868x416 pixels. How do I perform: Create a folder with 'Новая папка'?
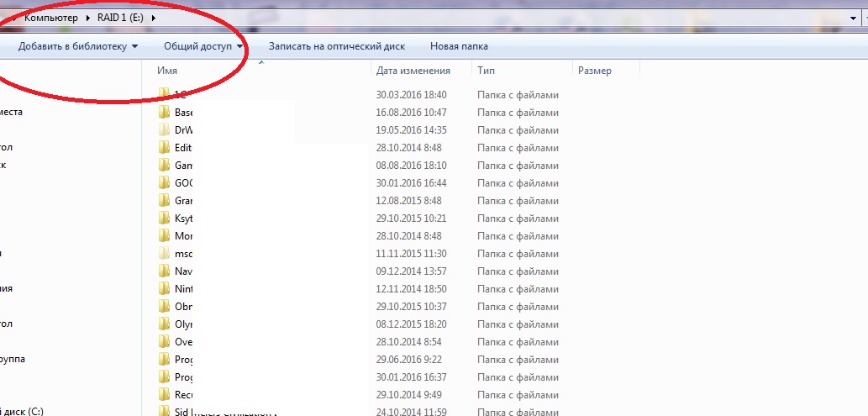click(459, 46)
